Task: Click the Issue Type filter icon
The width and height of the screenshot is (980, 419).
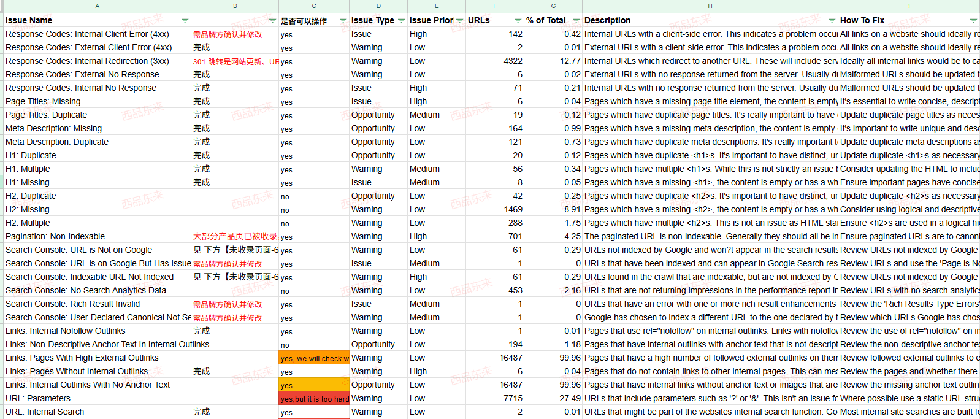Action: coord(401,21)
